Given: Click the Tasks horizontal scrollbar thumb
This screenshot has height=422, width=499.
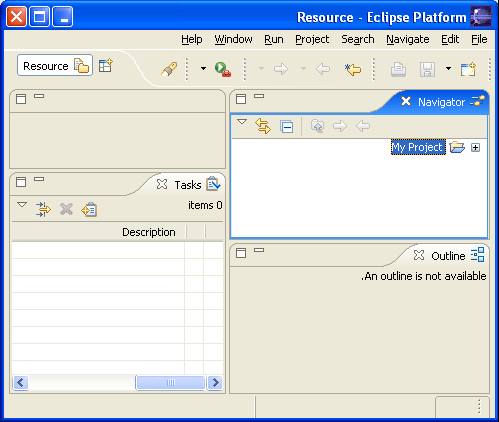Looking at the screenshot, I should click(x=170, y=383).
